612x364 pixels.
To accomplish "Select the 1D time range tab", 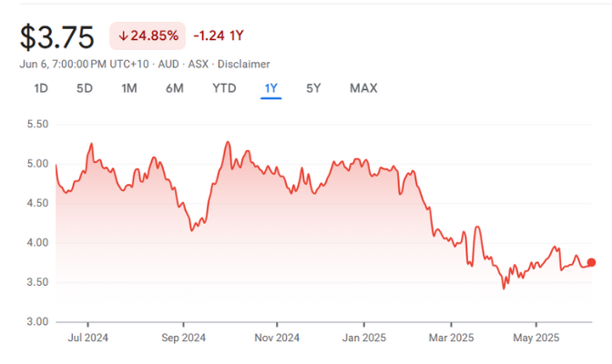I will 41,88.
